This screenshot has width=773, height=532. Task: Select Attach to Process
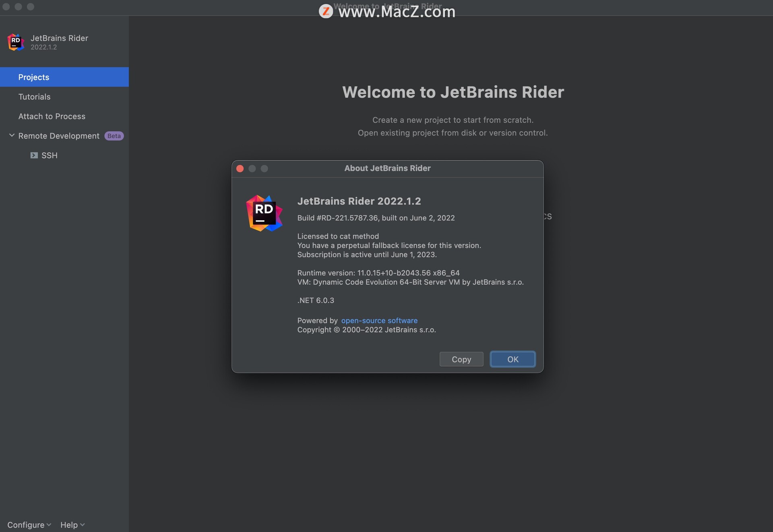(x=52, y=116)
